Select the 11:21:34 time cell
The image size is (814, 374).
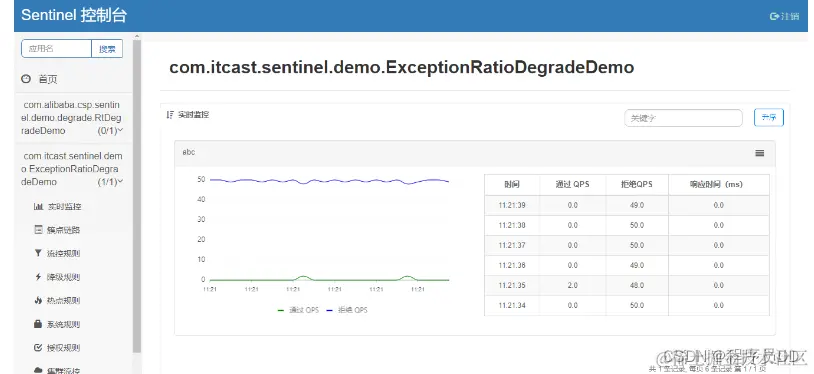[x=512, y=305]
